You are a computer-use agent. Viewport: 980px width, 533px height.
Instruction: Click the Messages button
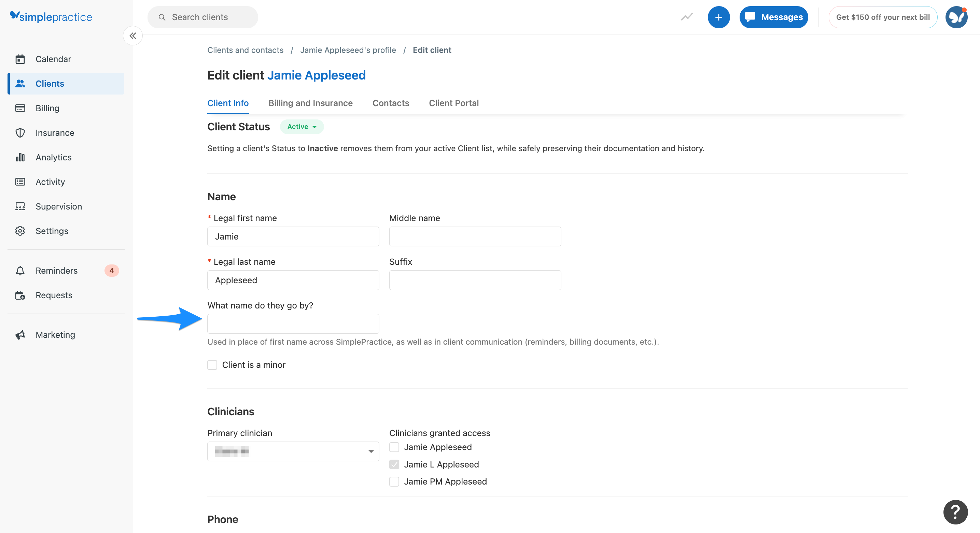pyautogui.click(x=773, y=17)
